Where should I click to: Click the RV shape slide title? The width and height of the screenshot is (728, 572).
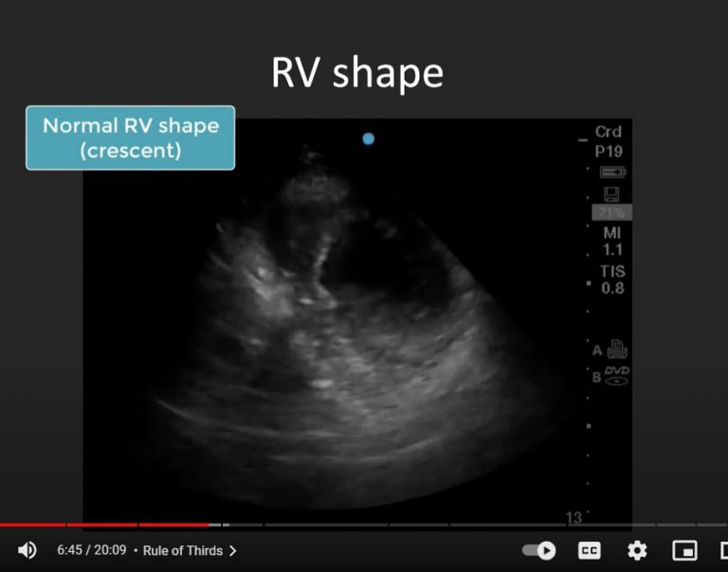[357, 74]
